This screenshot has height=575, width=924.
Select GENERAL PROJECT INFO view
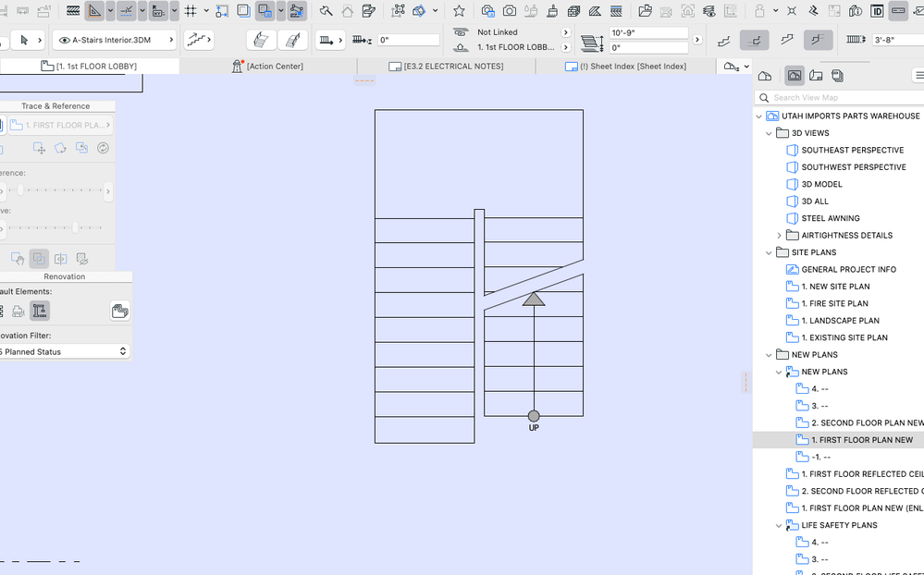click(x=848, y=270)
